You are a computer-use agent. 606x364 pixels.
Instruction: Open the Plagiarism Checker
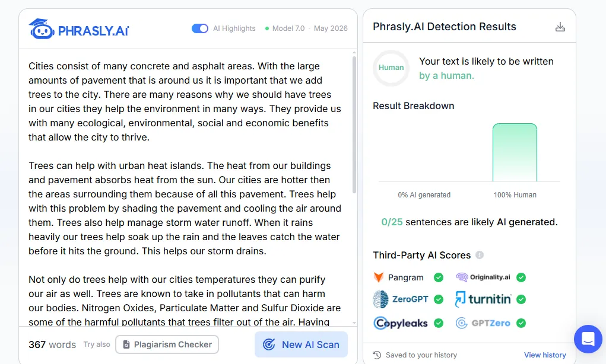click(x=167, y=344)
